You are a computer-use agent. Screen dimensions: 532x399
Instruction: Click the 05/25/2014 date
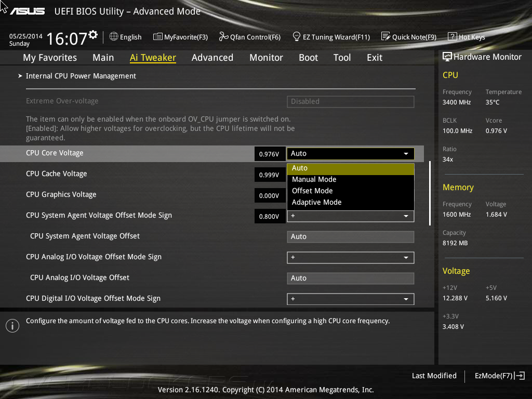tap(26, 36)
